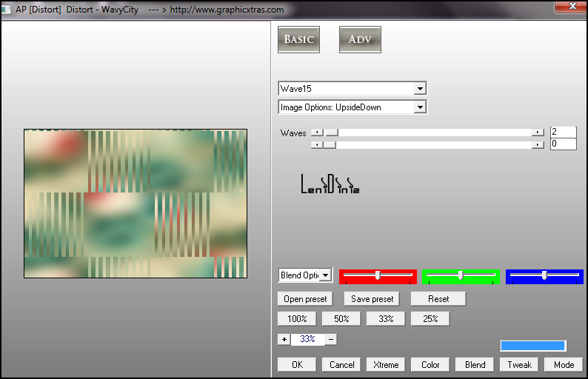Click the red channel slider

pyautogui.click(x=378, y=276)
